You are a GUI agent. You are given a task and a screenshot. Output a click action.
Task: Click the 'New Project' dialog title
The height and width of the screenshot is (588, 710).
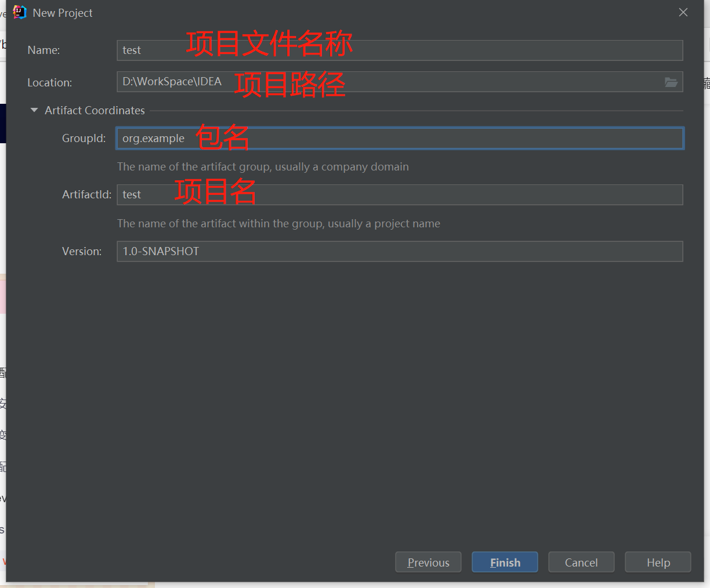63,13
